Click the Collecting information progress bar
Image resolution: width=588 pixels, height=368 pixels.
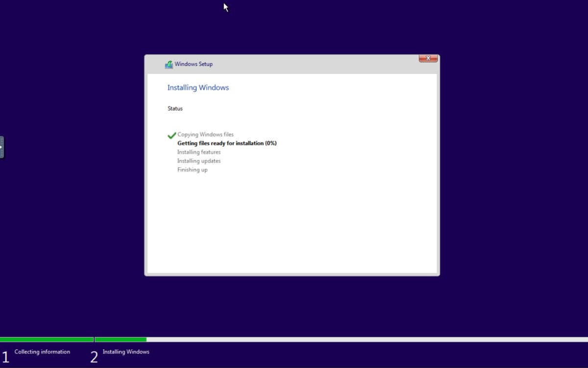47,340
